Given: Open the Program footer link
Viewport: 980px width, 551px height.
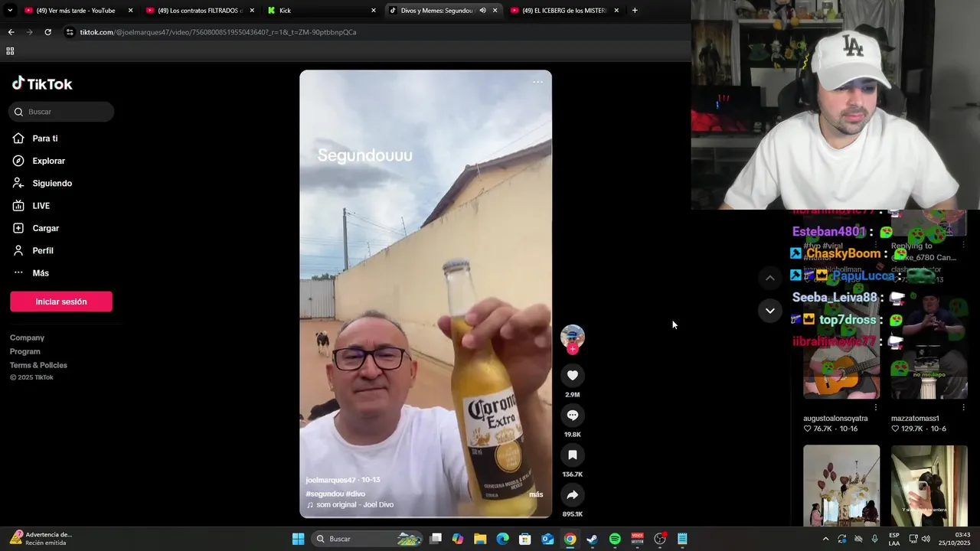Looking at the screenshot, I should (x=25, y=351).
